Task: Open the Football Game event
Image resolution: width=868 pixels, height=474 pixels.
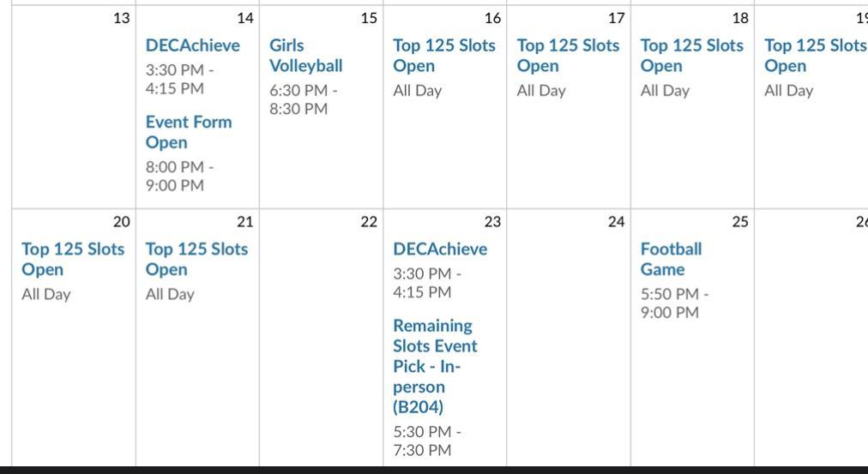Action: coord(670,259)
